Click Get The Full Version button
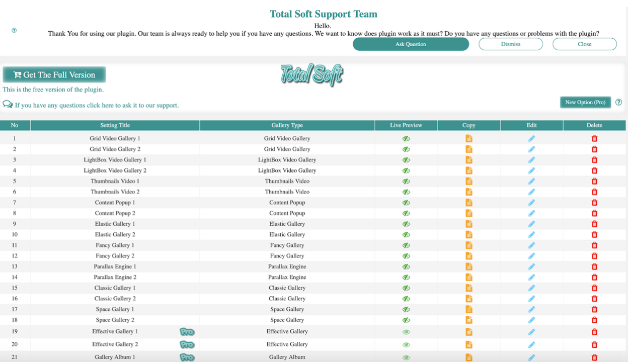The image size is (630, 364). [x=55, y=75]
